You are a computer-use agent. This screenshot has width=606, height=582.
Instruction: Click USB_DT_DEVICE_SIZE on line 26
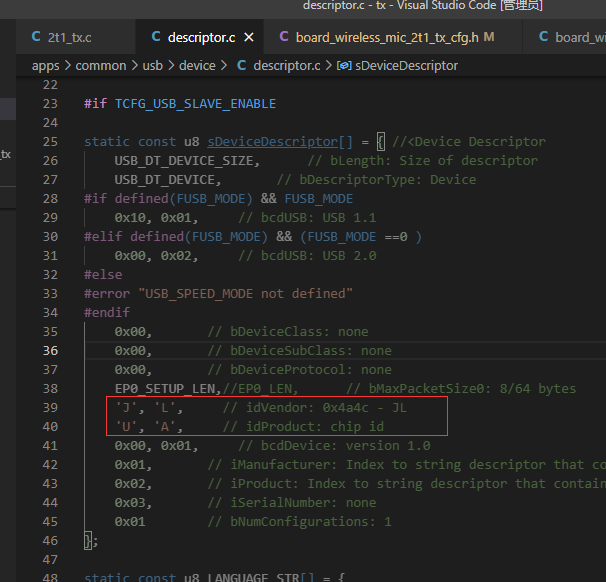click(184, 161)
